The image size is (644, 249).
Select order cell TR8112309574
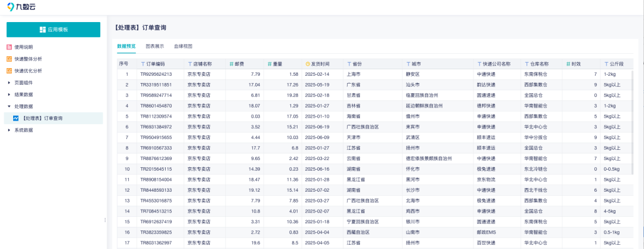pyautogui.click(x=156, y=116)
